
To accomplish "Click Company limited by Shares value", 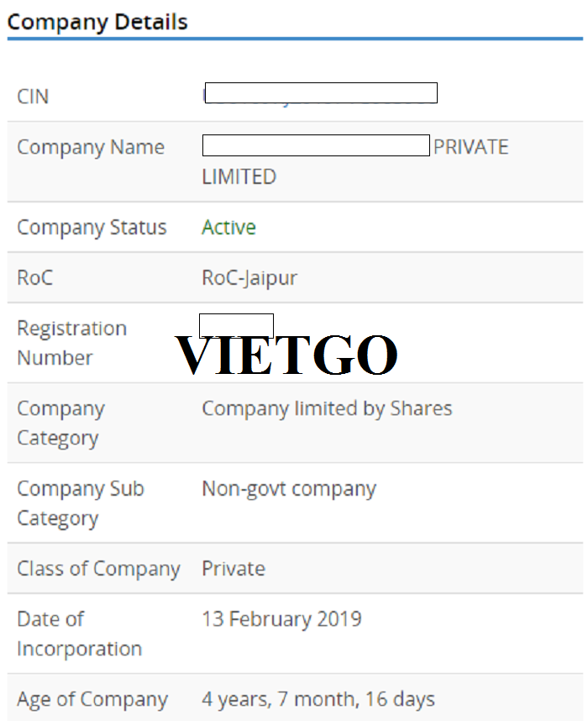I will [327, 408].
